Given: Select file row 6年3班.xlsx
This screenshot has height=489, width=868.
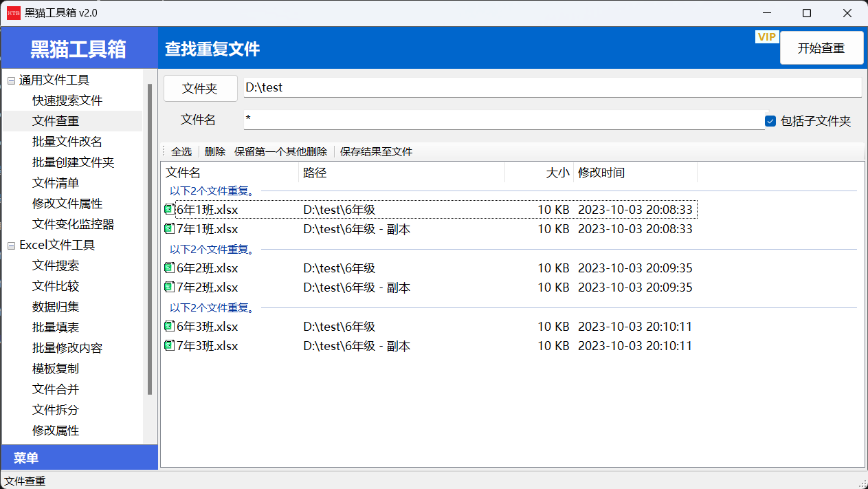Looking at the screenshot, I should (x=430, y=326).
